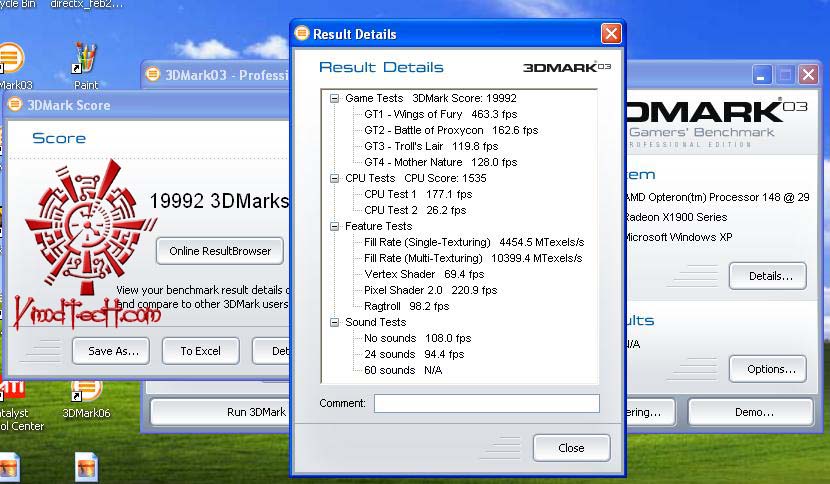Select GT3 - Troll's Lair row
This screenshot has width=830, height=484.
(x=431, y=146)
